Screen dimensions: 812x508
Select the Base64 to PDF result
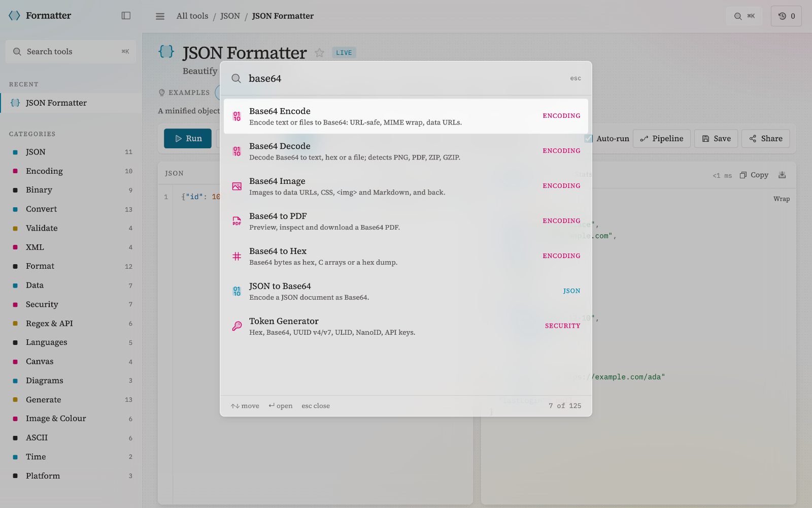point(406,221)
